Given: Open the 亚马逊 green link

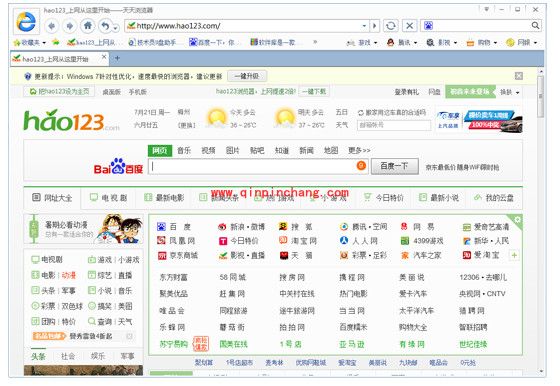Looking at the screenshot, I should [x=352, y=344].
